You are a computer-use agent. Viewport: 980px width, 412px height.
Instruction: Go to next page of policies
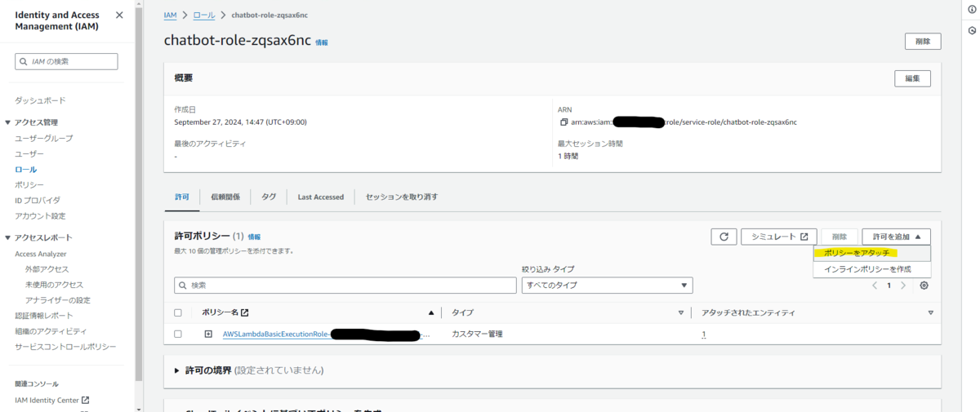point(903,286)
